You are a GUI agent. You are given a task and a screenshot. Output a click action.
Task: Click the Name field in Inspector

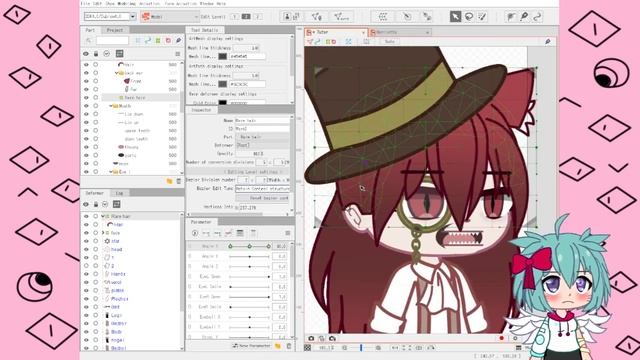262,120
